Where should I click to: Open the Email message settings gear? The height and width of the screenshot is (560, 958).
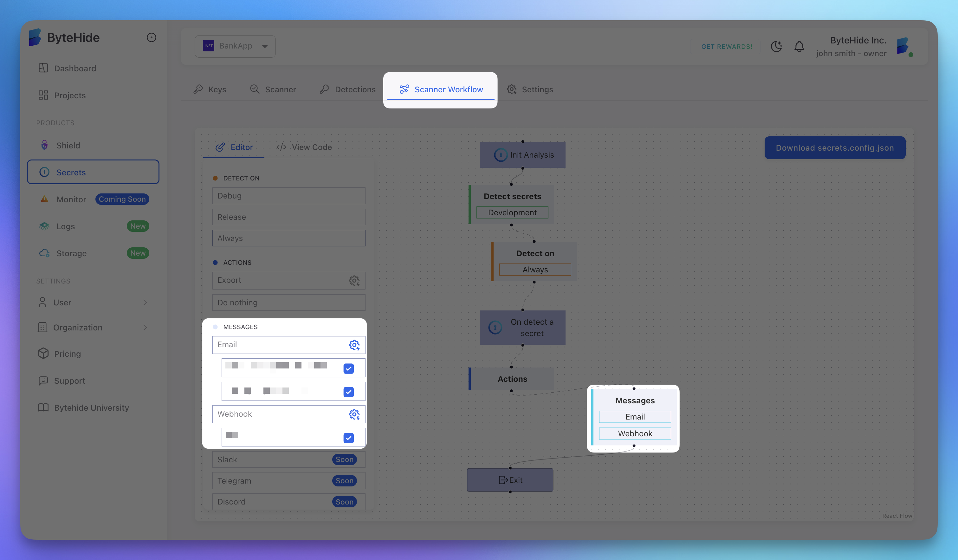pyautogui.click(x=354, y=345)
